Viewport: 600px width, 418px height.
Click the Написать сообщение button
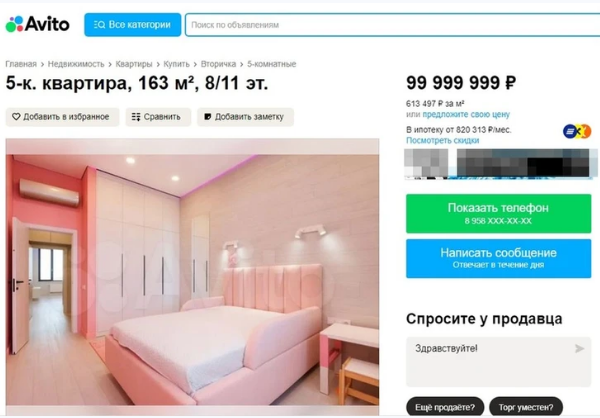[x=498, y=258]
